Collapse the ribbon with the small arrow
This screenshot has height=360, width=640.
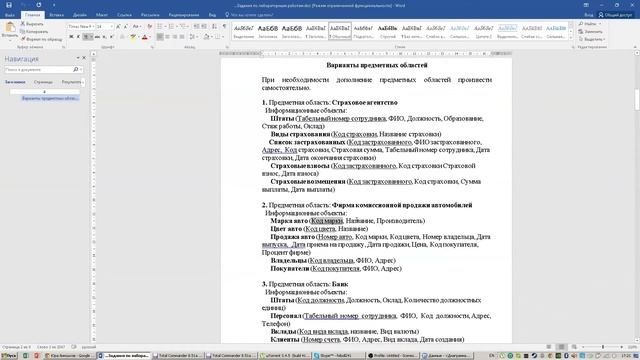click(635, 47)
